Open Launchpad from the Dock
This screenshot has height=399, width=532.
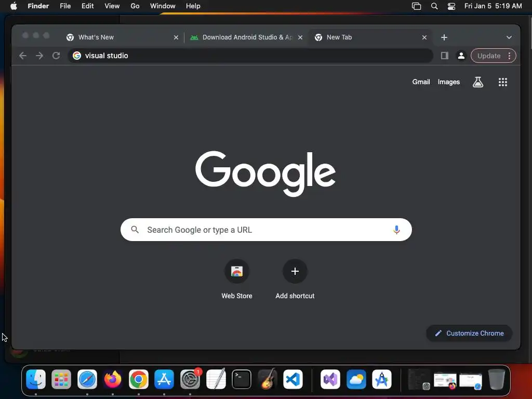pos(61,379)
